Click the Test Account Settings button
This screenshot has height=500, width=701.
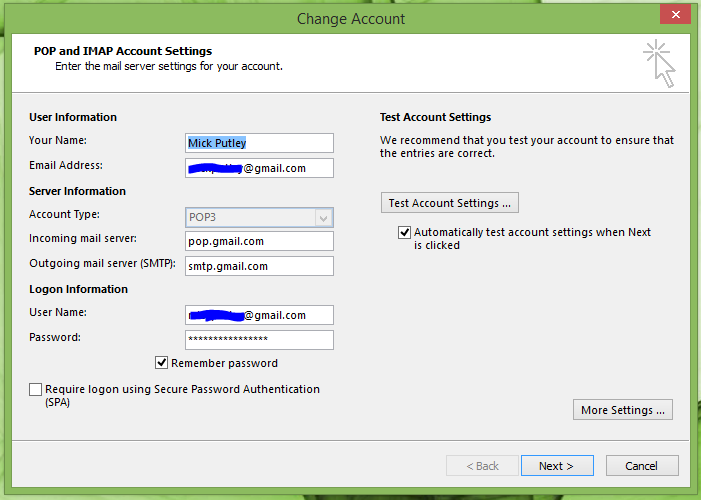click(x=450, y=203)
